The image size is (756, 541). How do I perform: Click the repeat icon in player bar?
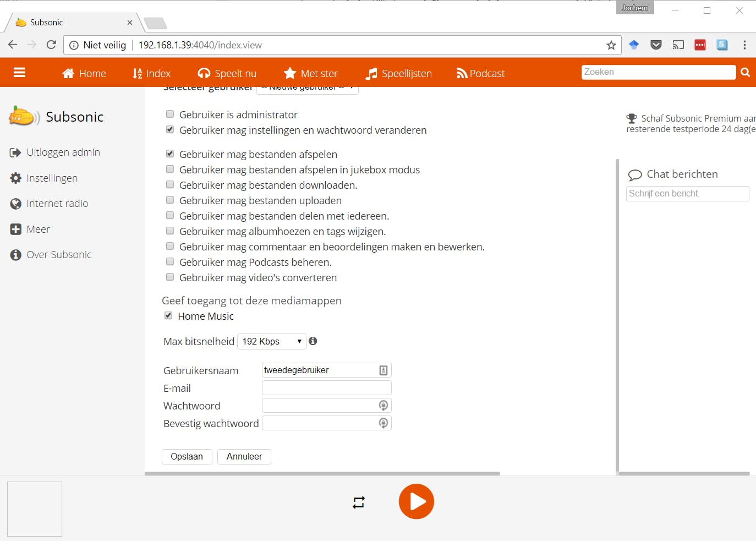pos(359,502)
